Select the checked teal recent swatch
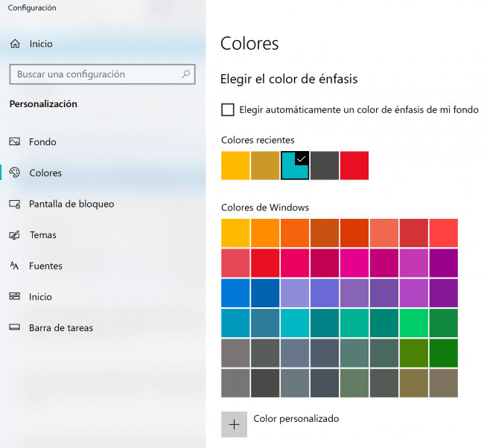The height and width of the screenshot is (448, 484). click(x=295, y=165)
